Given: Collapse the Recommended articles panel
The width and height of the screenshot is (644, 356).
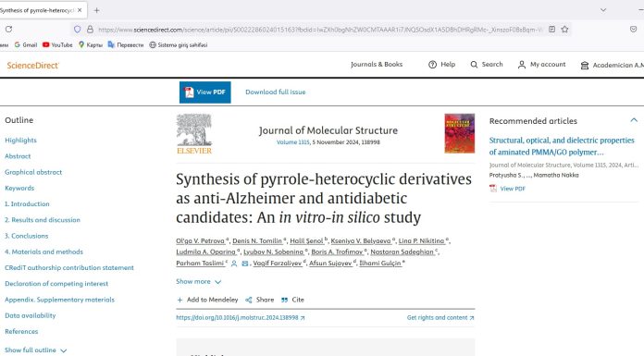Looking at the screenshot, I should click(634, 120).
